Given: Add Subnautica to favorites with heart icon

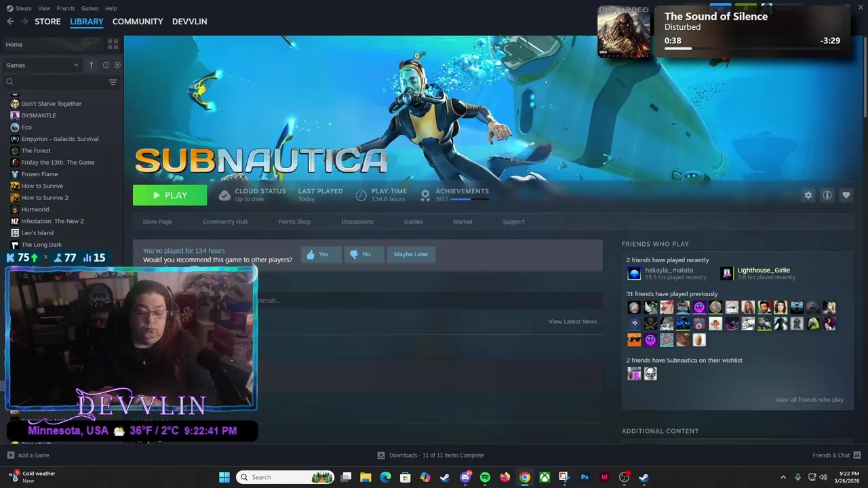Looking at the screenshot, I should click(x=846, y=195).
